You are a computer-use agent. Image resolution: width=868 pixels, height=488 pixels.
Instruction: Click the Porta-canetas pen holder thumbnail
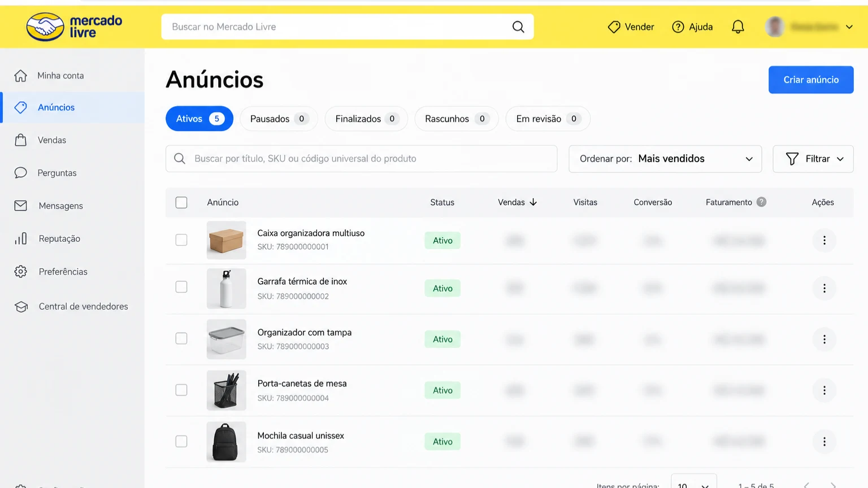point(226,390)
